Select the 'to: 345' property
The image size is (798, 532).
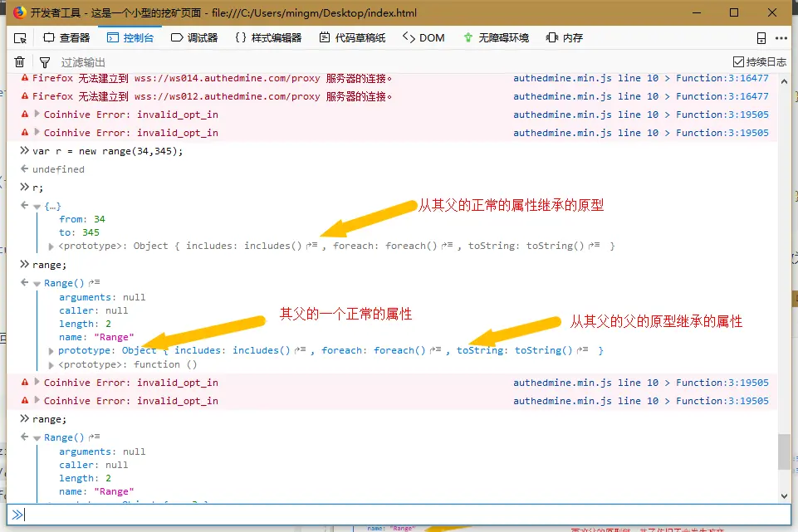80,232
